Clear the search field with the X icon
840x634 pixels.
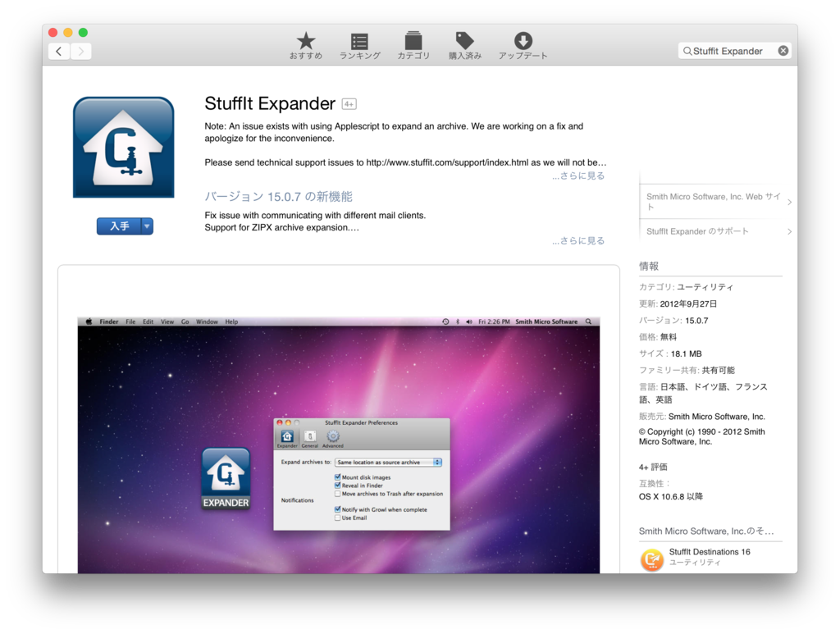click(783, 51)
